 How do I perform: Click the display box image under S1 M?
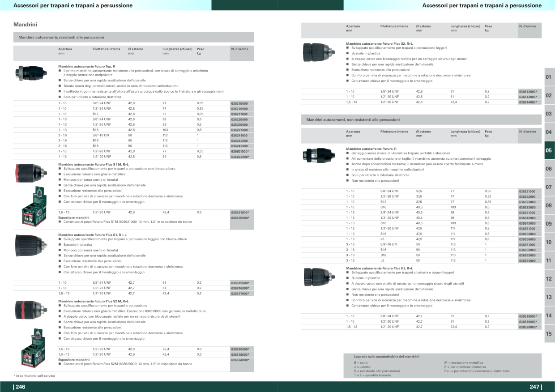(34, 207)
